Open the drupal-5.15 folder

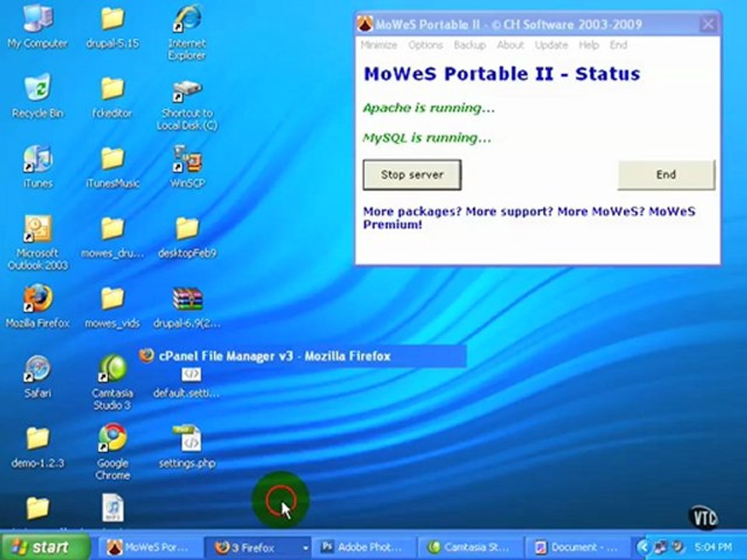coord(112,26)
